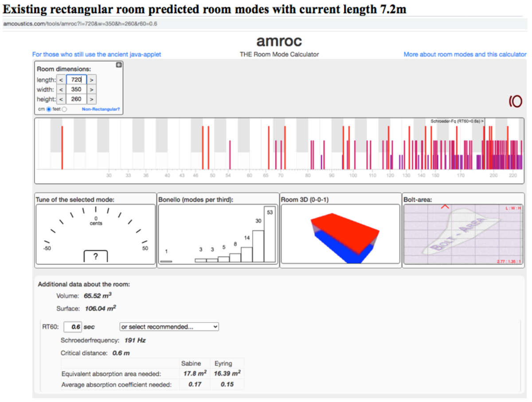532x402 pixels.
Task: Decrease room height with left arrow
Action: 61,99
